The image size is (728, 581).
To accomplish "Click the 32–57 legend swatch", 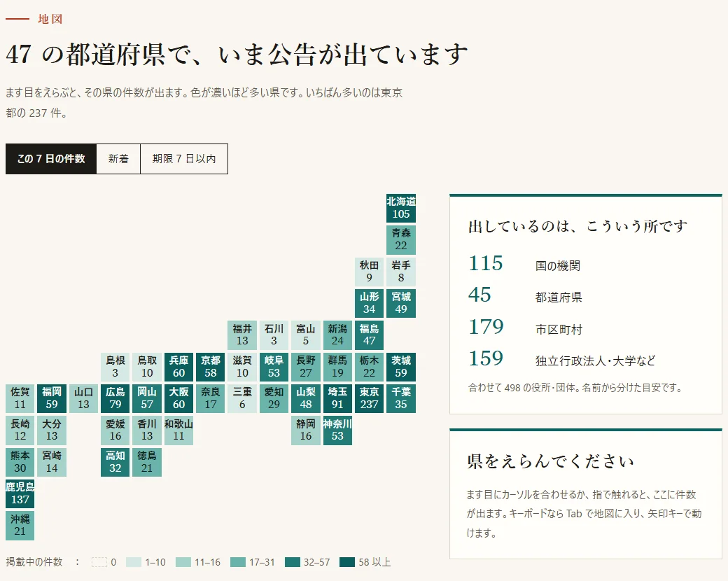I will click(x=293, y=562).
